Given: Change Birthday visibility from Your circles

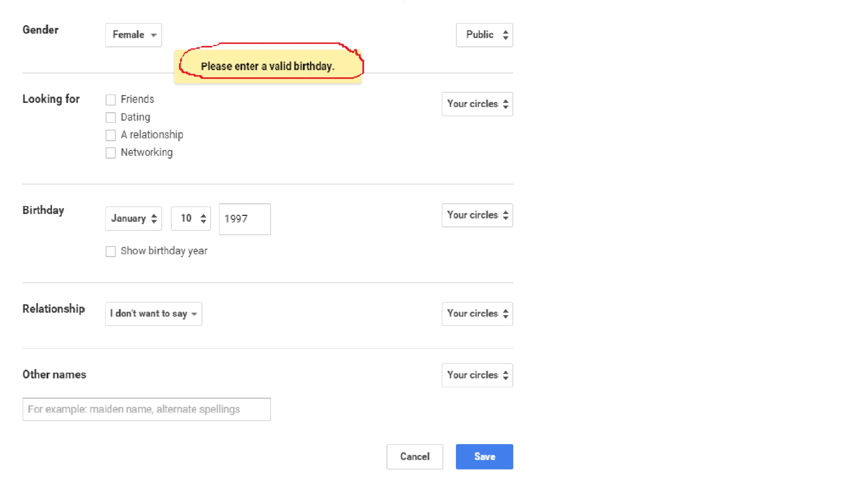Looking at the screenshot, I should pyautogui.click(x=477, y=215).
